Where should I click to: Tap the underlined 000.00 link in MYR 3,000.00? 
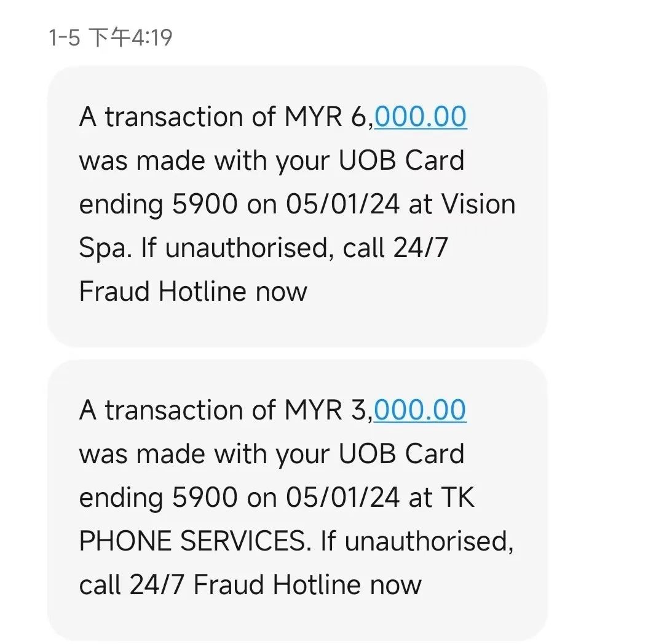pyautogui.click(x=421, y=410)
